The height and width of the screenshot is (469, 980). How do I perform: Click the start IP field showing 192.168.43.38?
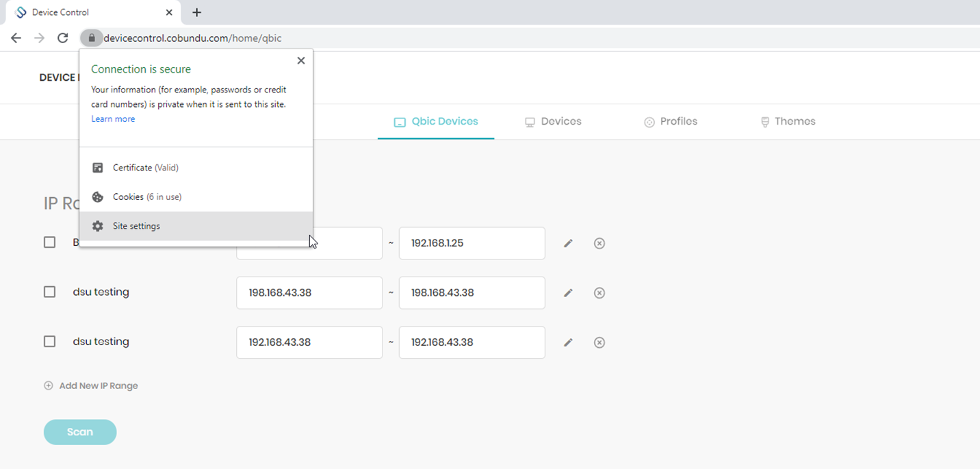click(309, 342)
